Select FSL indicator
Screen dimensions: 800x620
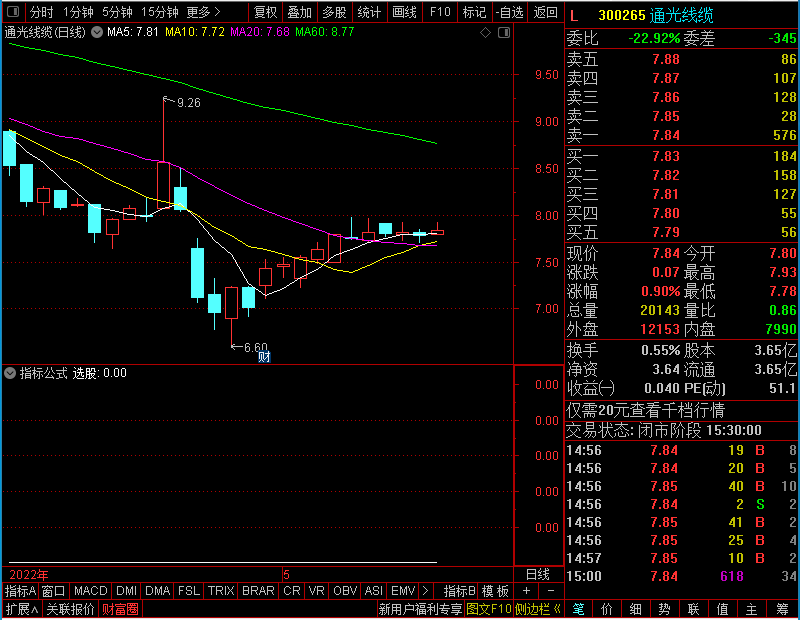point(189,591)
